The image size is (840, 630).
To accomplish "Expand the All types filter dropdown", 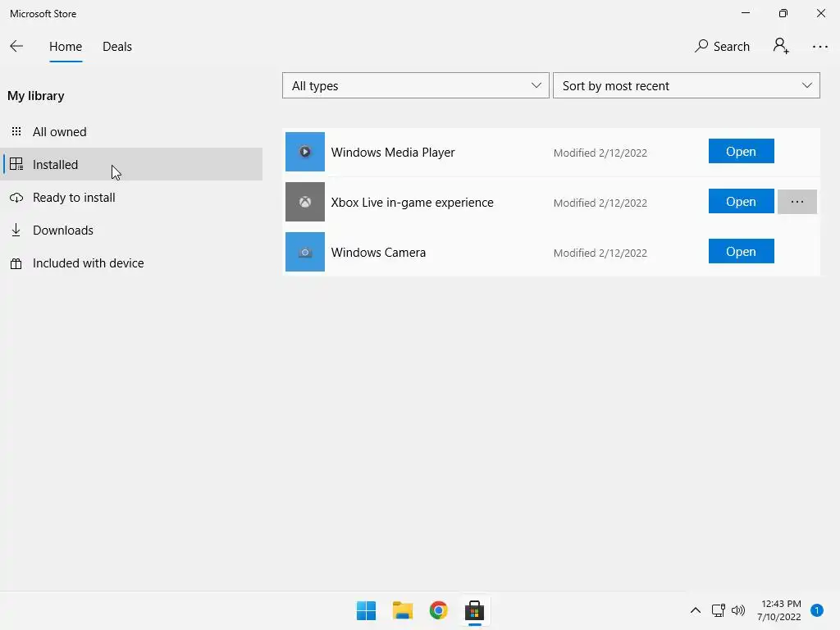I will (x=416, y=85).
